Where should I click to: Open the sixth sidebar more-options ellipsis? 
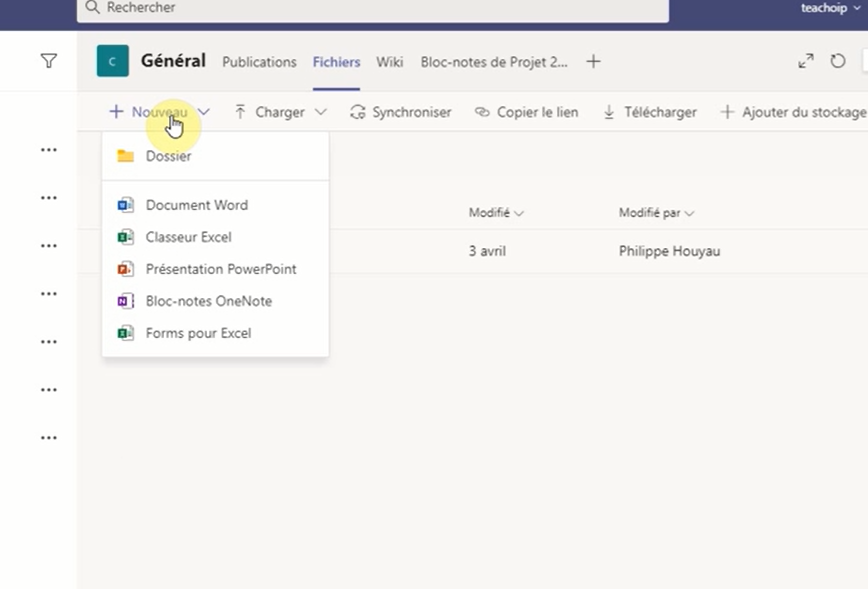pos(49,390)
